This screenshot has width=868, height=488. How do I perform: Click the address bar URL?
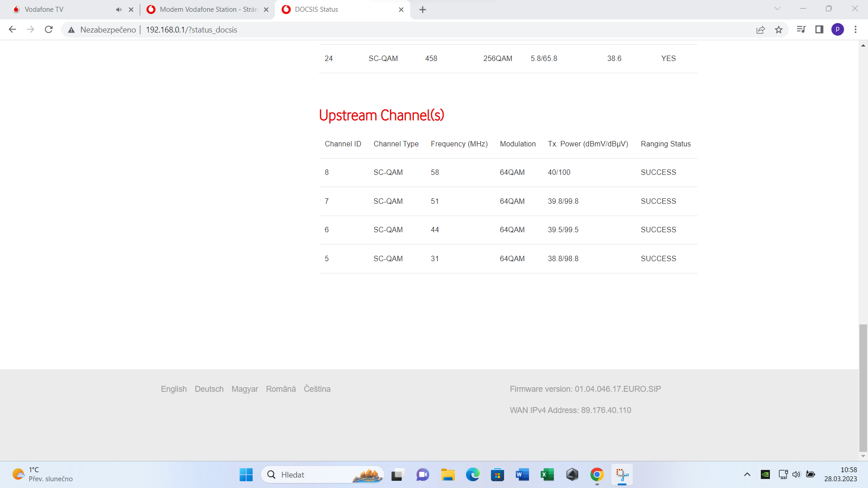[191, 30]
